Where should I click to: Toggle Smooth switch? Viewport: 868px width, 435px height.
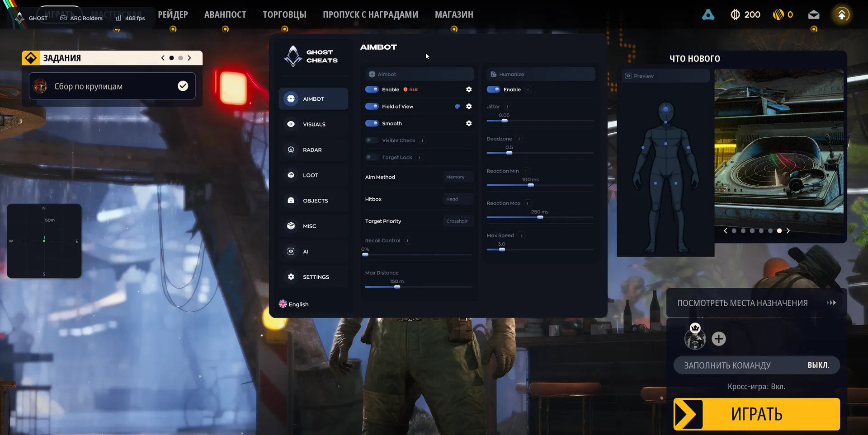(x=372, y=123)
